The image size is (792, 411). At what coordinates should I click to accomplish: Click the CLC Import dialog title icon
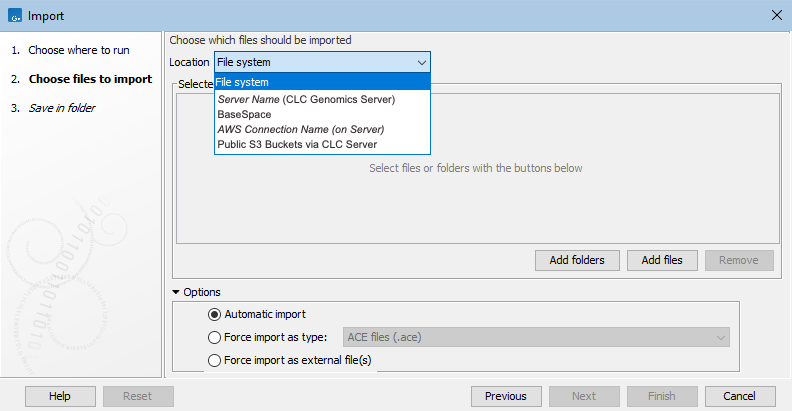pos(14,15)
